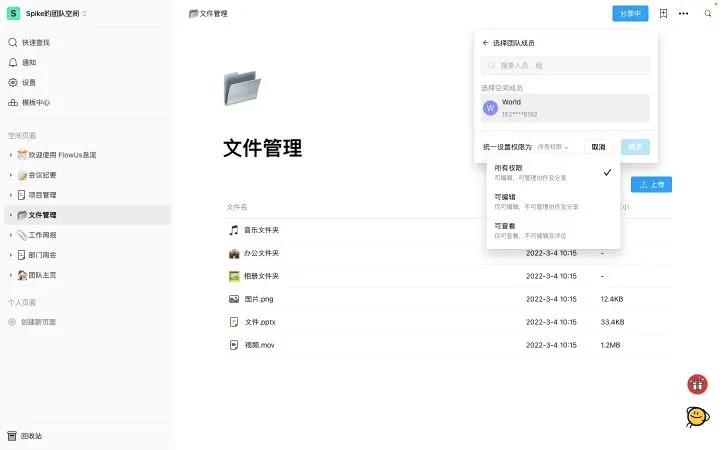Click 创建新页面 link in sidebar

pyautogui.click(x=39, y=322)
